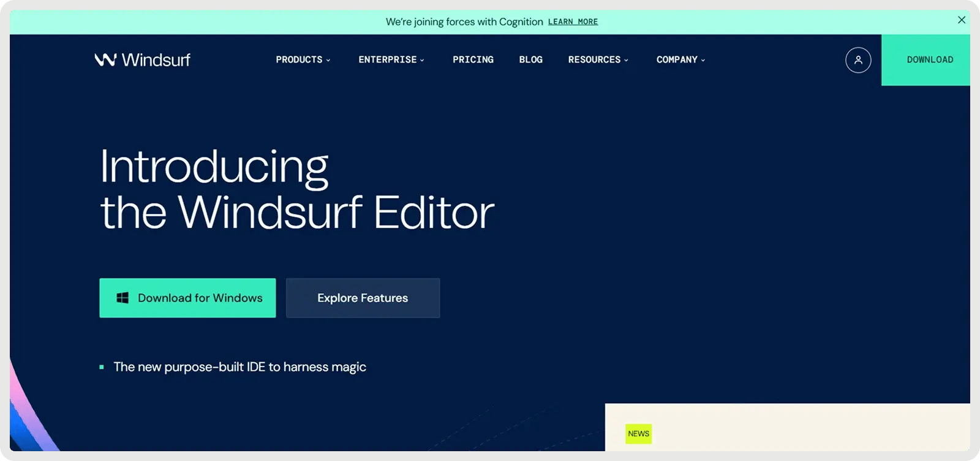980x461 pixels.
Task: Click the Windsurf logo
Action: [142, 59]
